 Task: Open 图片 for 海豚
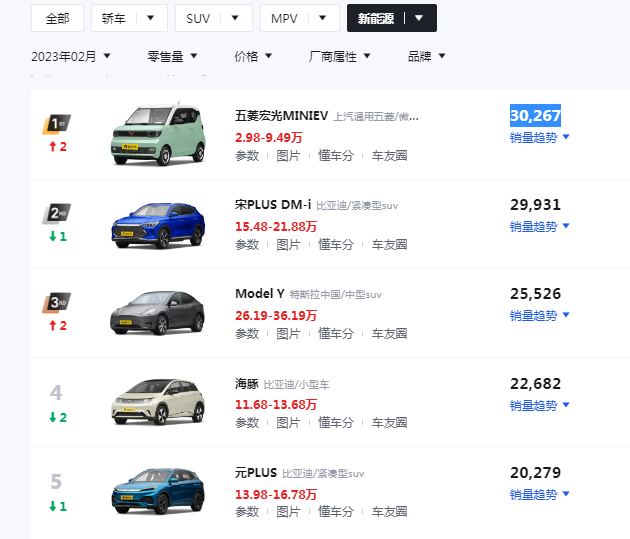[288, 423]
